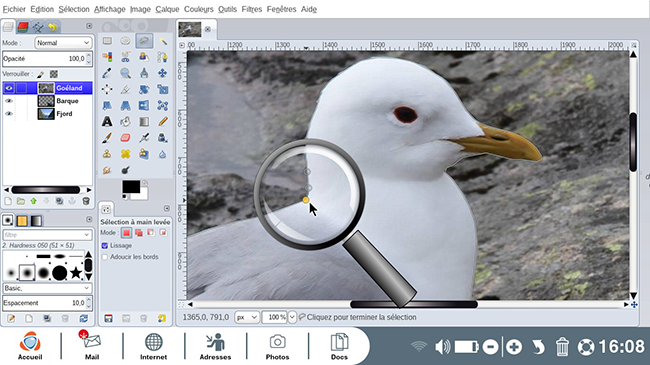Switch to the Undo history tab
The image size is (650, 365).
(53, 27)
